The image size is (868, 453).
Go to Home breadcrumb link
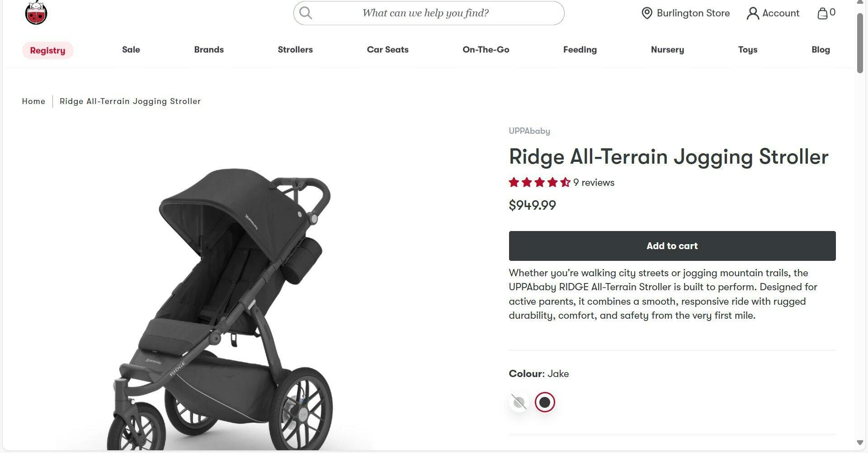point(33,101)
